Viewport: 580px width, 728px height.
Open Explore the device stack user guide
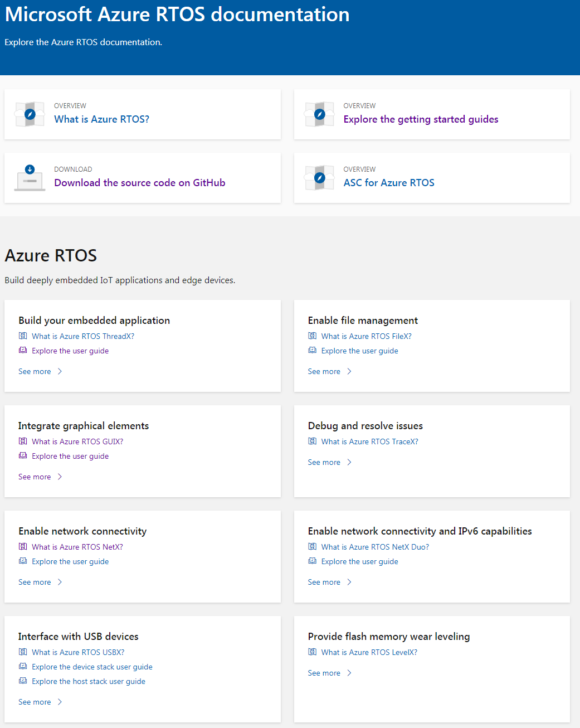tap(92, 667)
